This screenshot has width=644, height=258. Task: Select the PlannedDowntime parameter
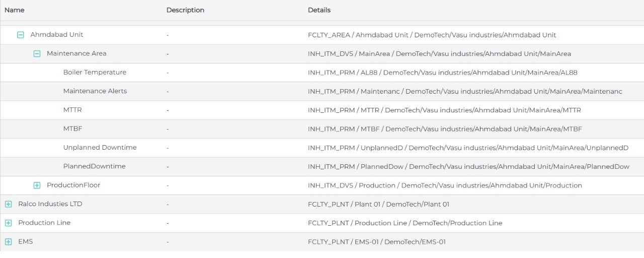[94, 166]
